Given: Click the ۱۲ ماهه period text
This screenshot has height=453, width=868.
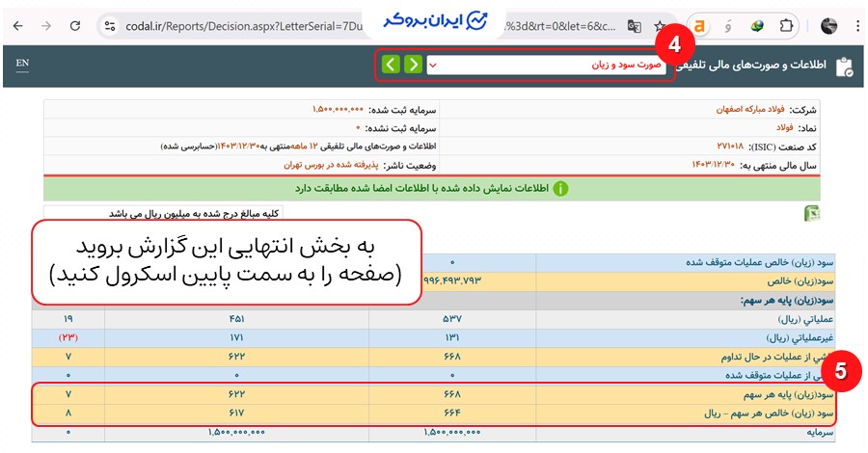Looking at the screenshot, I should click(x=305, y=147).
